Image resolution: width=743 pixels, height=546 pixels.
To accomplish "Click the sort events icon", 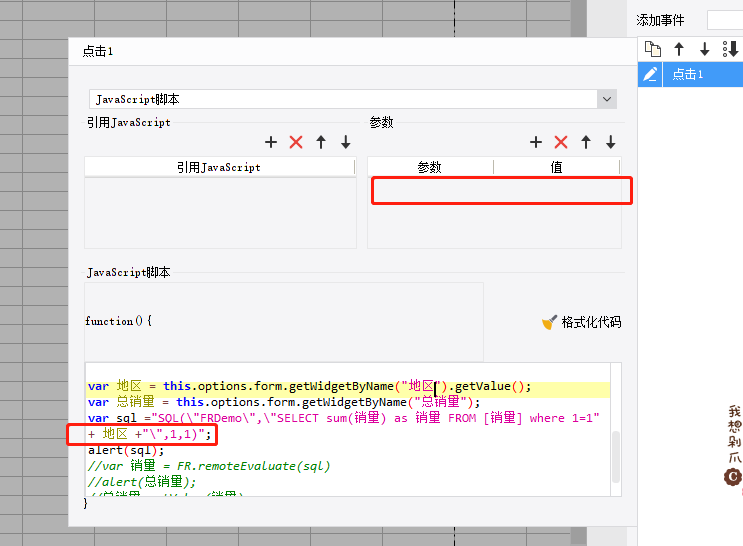I will point(730,49).
